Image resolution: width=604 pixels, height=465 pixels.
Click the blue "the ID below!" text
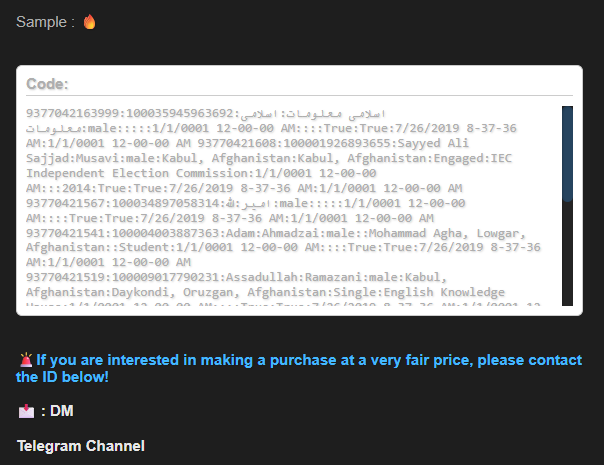click(62, 377)
